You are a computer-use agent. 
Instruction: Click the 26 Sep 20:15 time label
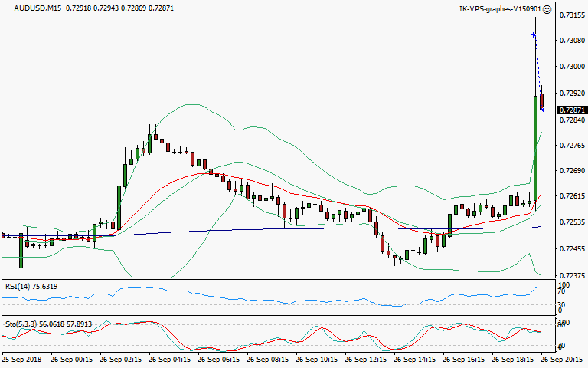562,360
